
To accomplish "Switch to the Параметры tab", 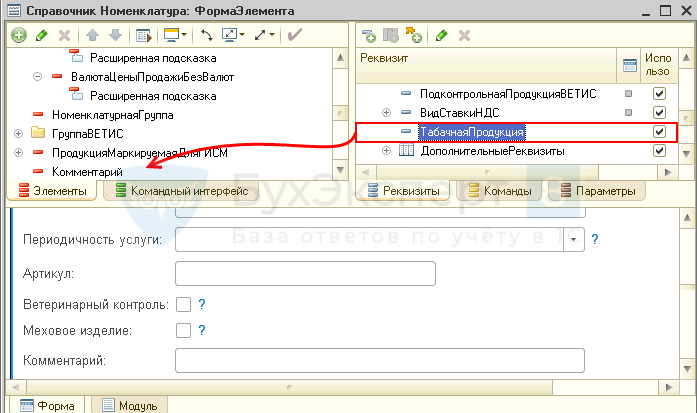I will [x=598, y=191].
